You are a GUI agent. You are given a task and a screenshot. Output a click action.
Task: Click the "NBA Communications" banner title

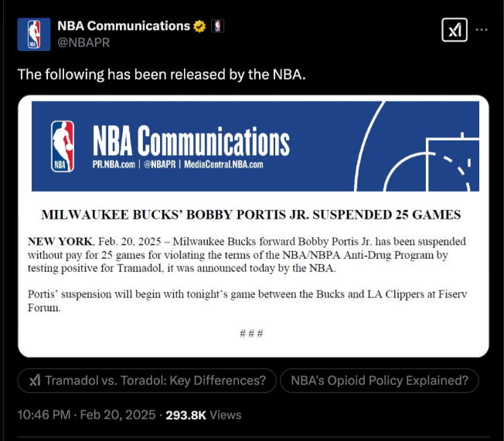(190, 141)
